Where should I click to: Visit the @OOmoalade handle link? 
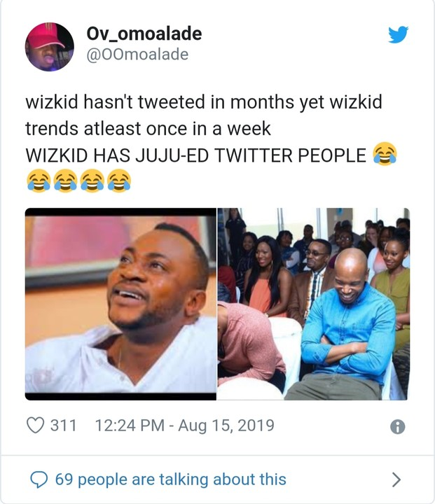[137, 55]
